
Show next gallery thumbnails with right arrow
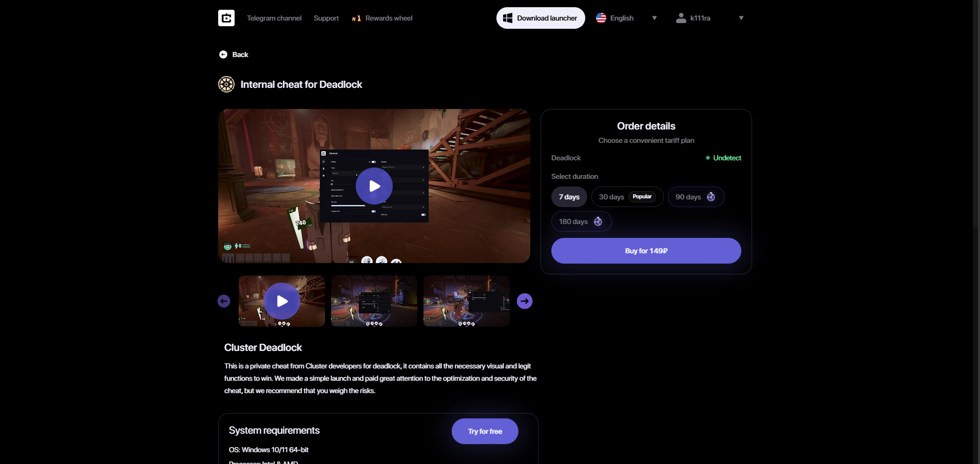(x=525, y=301)
